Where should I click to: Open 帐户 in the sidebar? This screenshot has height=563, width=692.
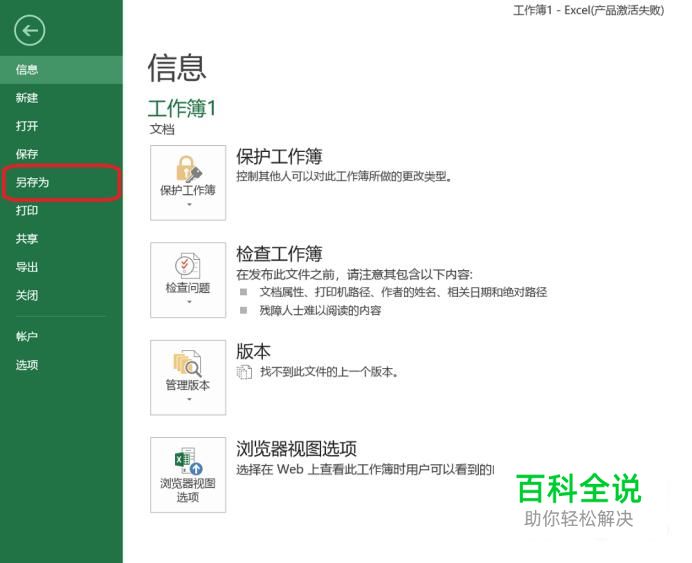click(x=27, y=337)
